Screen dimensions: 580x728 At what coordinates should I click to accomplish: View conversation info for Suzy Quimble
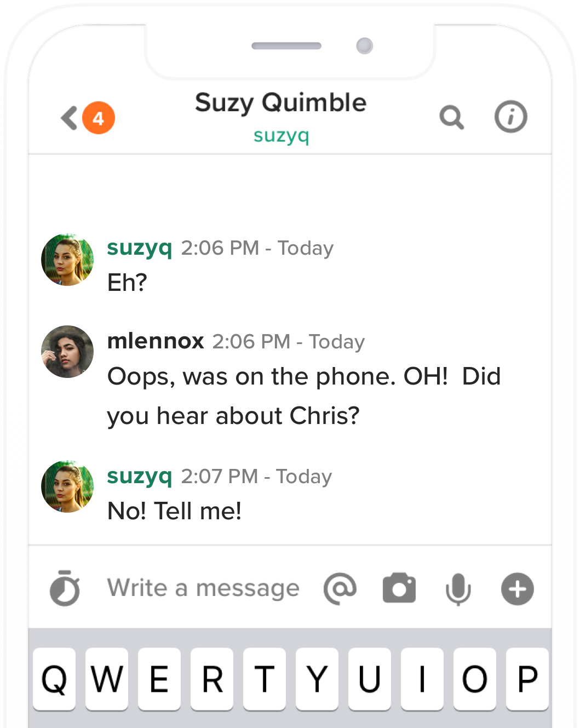(510, 117)
